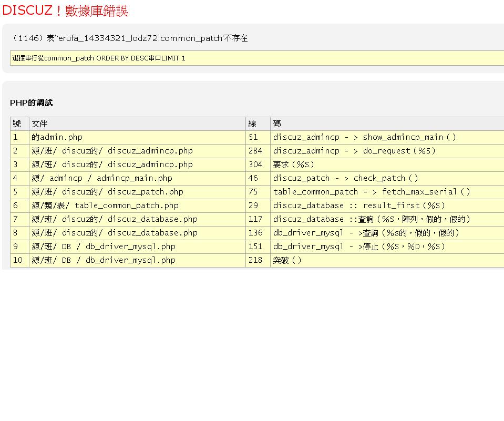Click the db_driver_mysql ->停止 code cell
Image resolution: width=504 pixels, height=421 pixels.
tap(387, 247)
